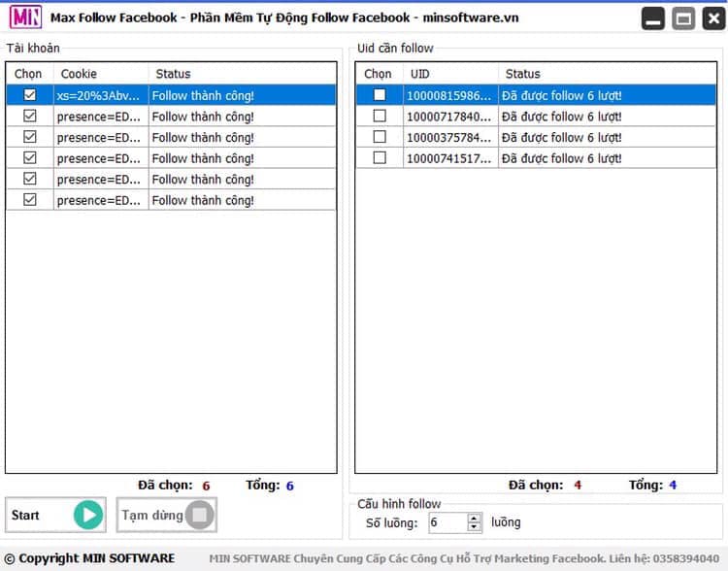The width and height of the screenshot is (728, 571).
Task: Maximize the Max Follow Facebook window
Action: (683, 18)
